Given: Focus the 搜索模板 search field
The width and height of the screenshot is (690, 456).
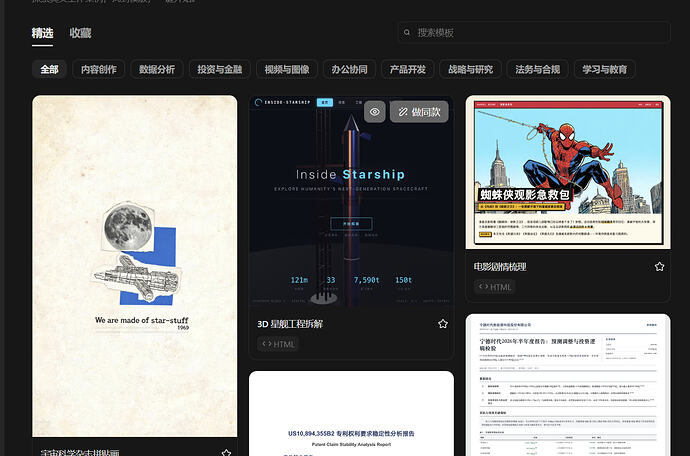Looking at the screenshot, I should coord(534,32).
